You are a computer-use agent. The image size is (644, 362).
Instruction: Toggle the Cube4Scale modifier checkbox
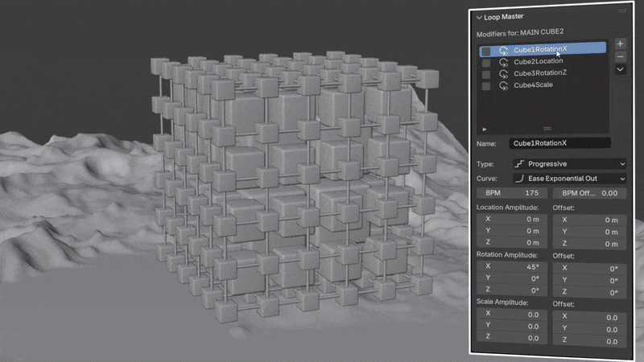pos(486,86)
